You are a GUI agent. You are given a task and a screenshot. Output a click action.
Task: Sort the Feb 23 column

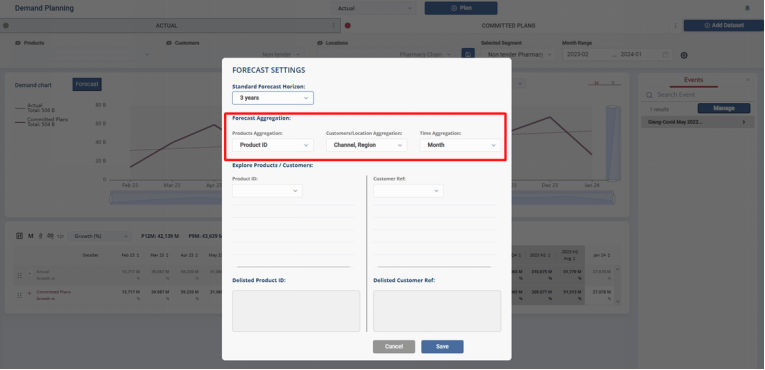coord(137,255)
